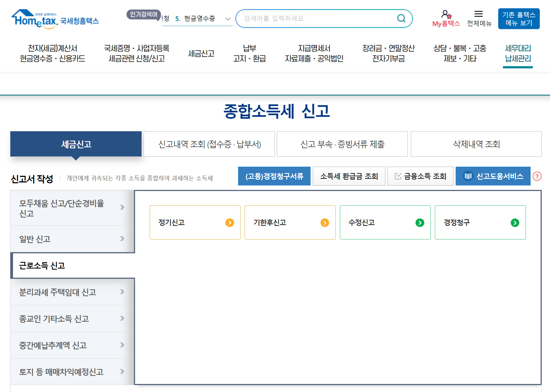
Task: Click green arrow on 경정청구
Action: point(515,223)
